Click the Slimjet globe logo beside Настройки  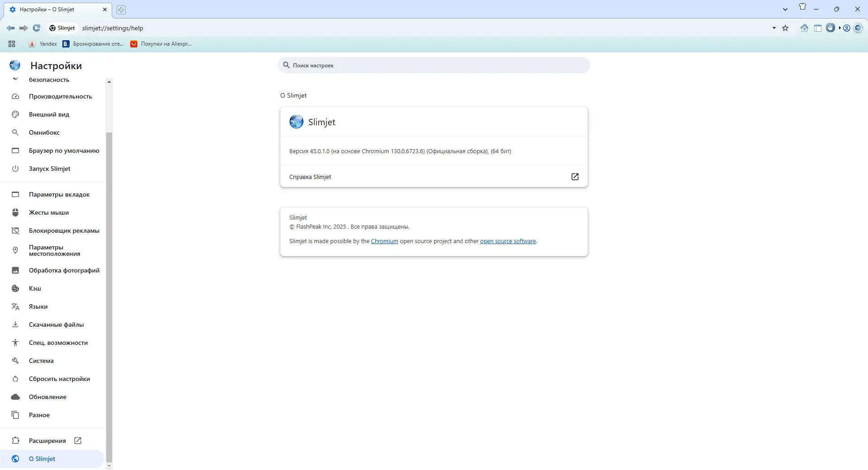click(x=15, y=66)
